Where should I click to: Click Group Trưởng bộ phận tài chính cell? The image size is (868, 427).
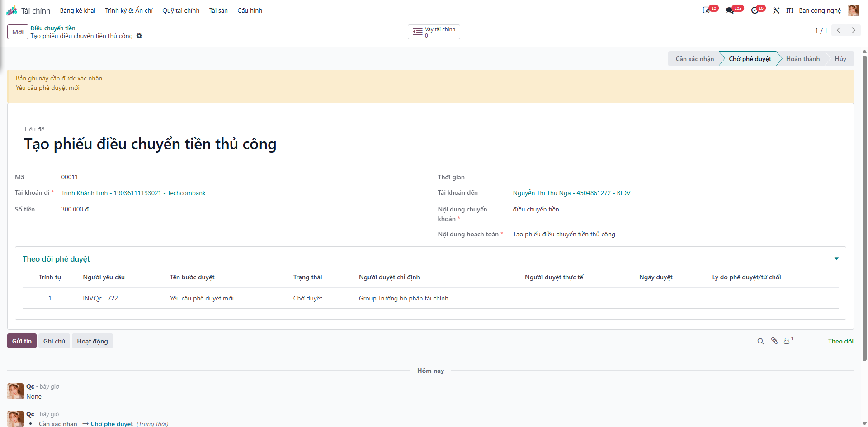tap(404, 298)
